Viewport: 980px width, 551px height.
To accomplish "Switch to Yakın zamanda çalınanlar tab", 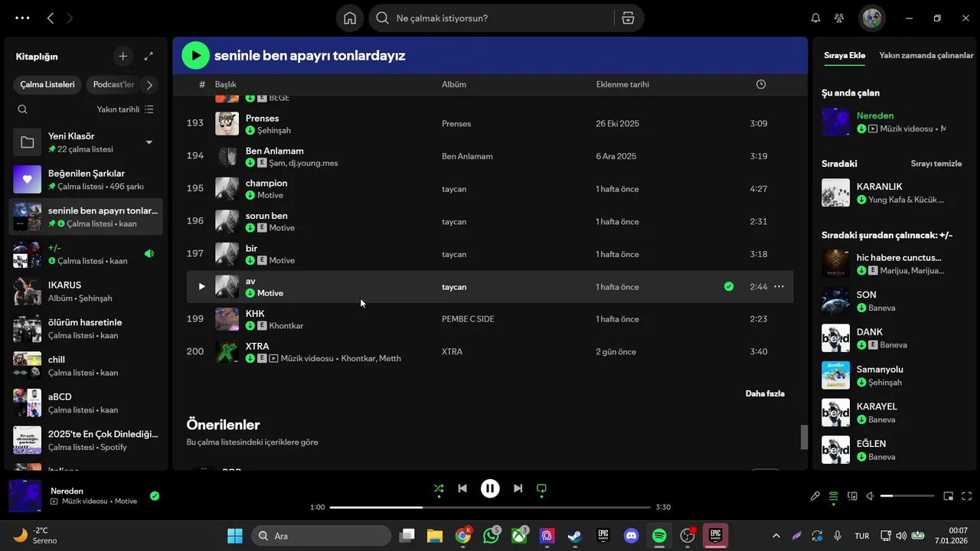I will tap(926, 55).
